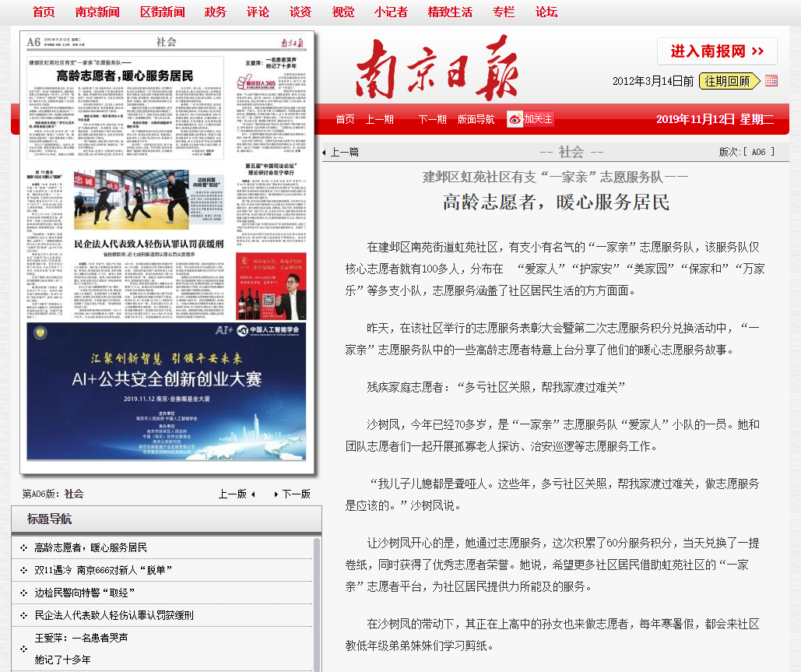
Task: Click the subtitle 建邺区虹苑社区有支“一家亲”志愿服务队
Action: point(556,177)
